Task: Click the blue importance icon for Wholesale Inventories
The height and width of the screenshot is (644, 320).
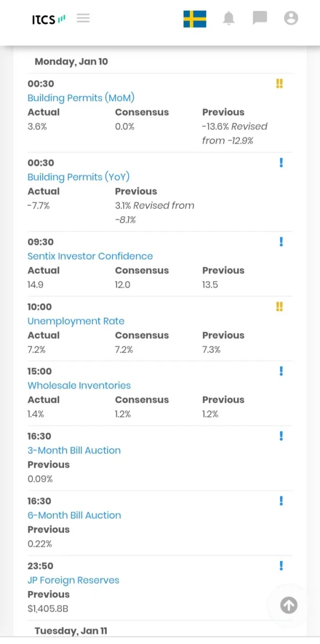Action: (281, 372)
